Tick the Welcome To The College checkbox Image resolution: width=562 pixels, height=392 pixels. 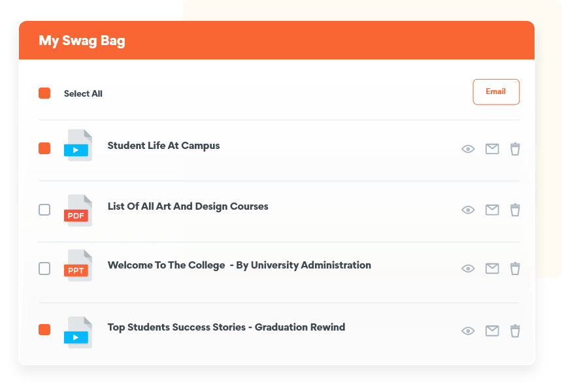pyautogui.click(x=44, y=269)
